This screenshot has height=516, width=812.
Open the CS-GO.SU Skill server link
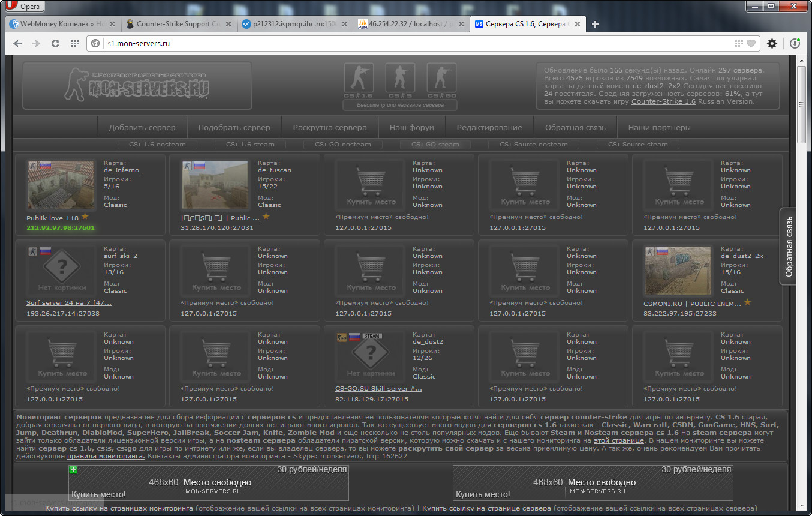[x=378, y=389]
